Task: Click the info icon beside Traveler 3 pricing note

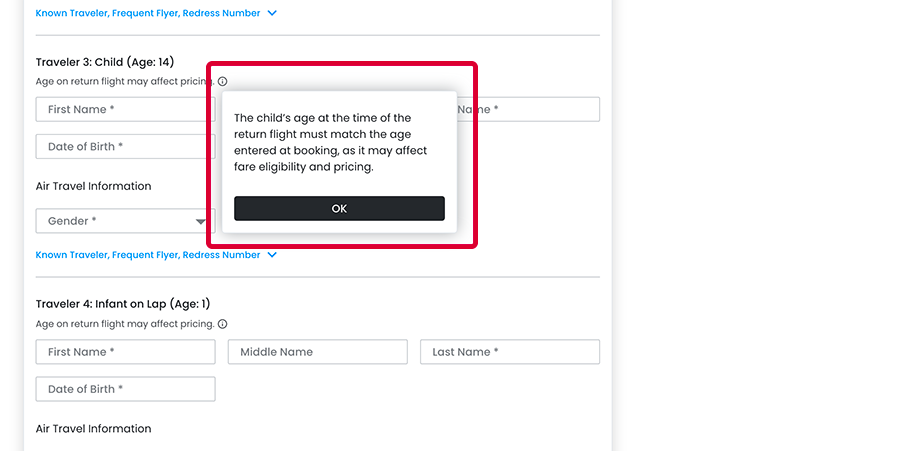Action: point(223,81)
